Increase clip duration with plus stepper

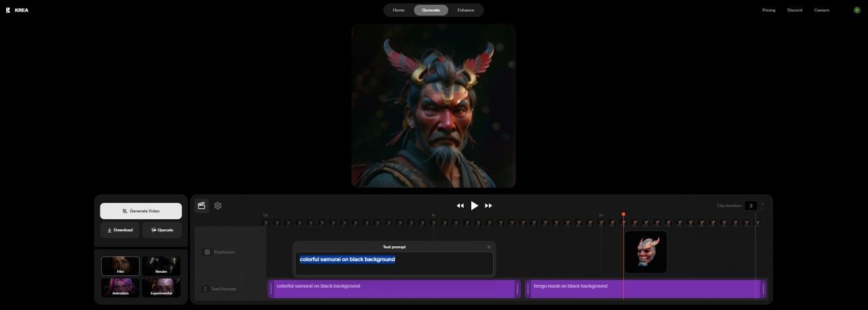pos(762,203)
